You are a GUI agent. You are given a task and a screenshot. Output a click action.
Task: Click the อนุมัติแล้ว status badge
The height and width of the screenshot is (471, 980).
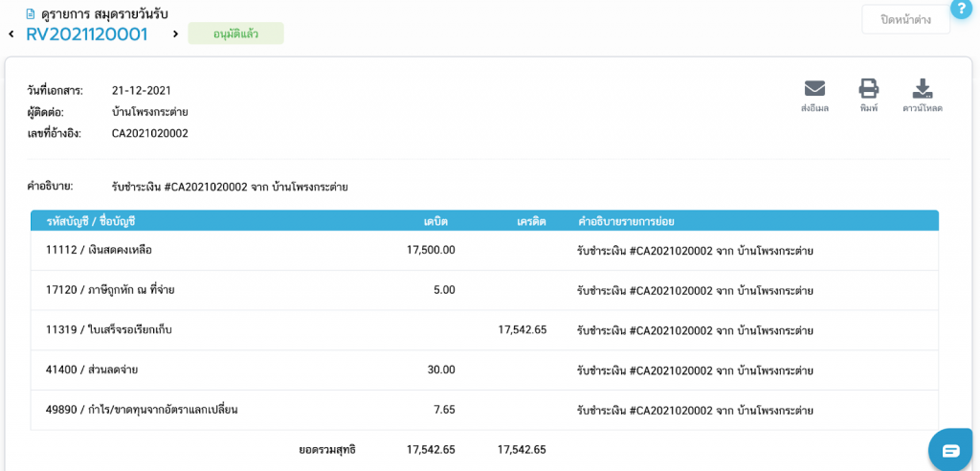(235, 34)
